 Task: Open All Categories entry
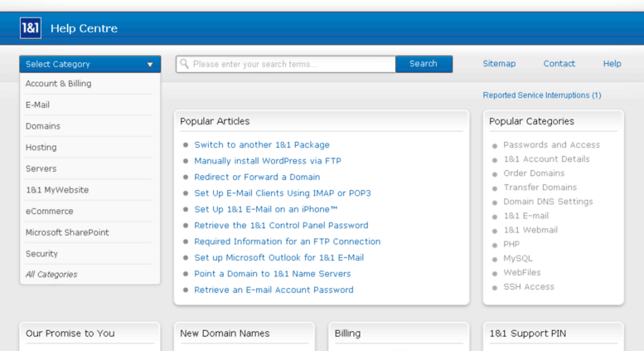51,274
